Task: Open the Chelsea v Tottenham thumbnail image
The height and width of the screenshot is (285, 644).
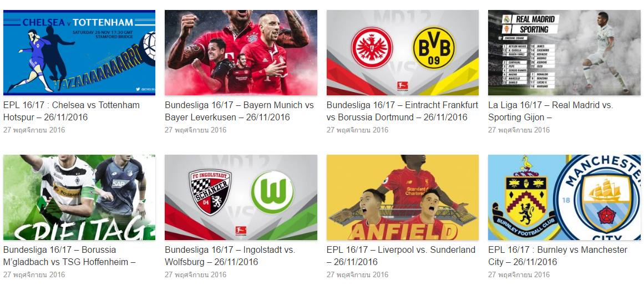Action: tap(79, 53)
